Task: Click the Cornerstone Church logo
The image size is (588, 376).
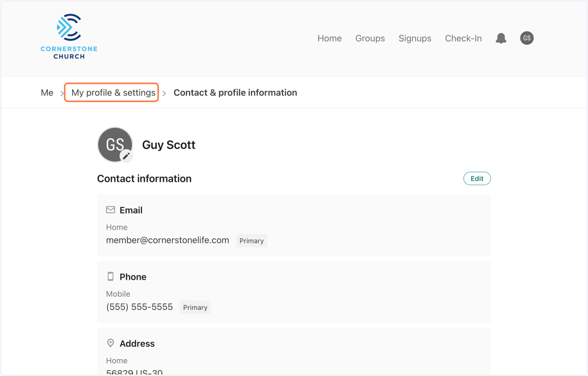Action: [69, 37]
